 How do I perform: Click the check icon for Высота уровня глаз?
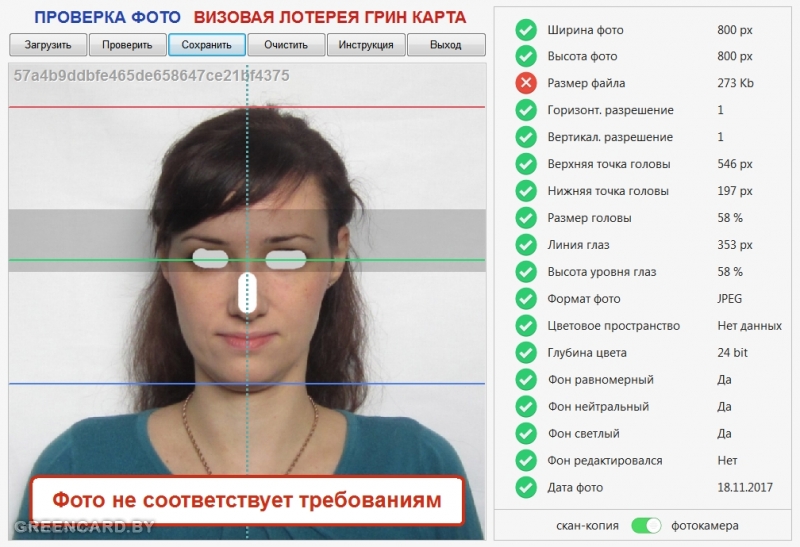(526, 271)
